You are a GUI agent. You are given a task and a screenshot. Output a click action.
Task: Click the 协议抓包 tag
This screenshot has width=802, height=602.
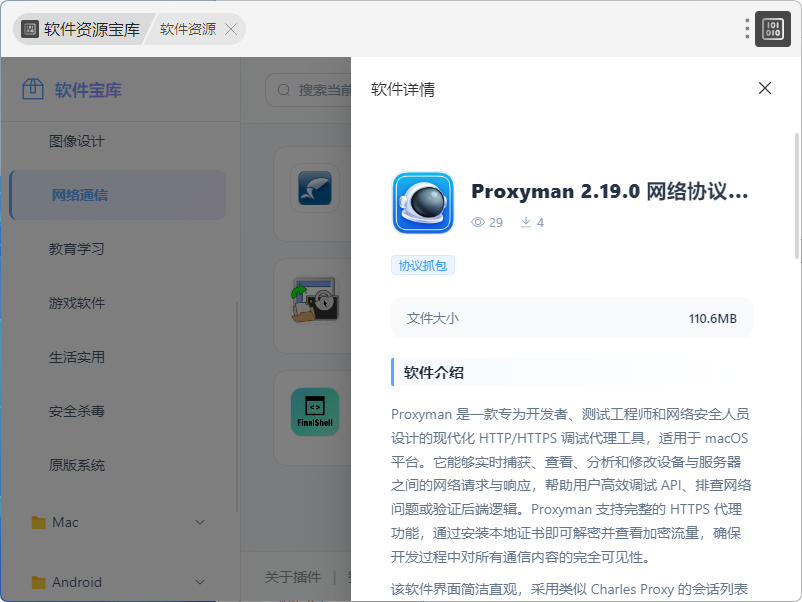422,265
